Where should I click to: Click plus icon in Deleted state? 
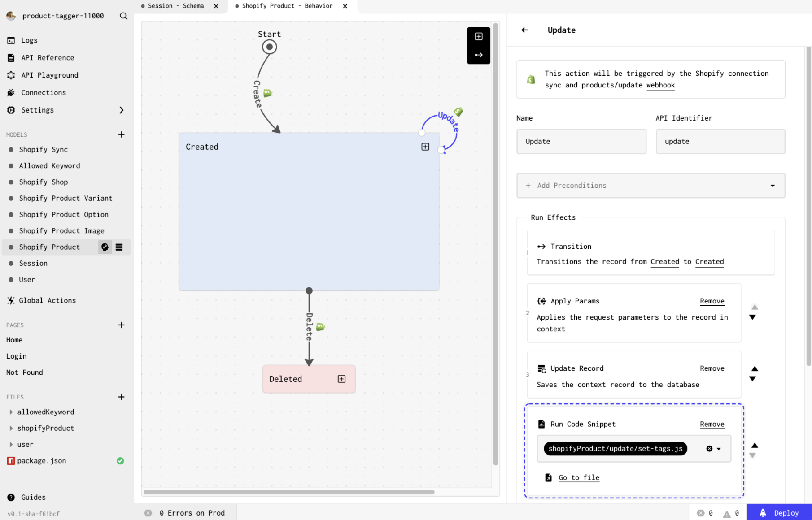341,379
